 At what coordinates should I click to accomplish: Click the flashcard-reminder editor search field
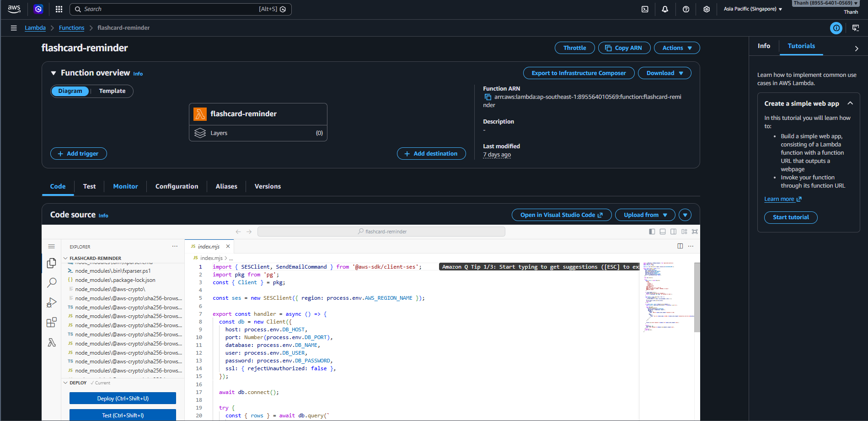point(381,232)
